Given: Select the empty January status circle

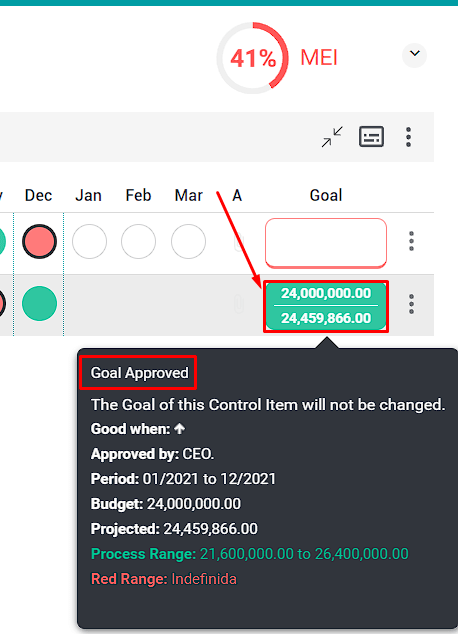Looking at the screenshot, I should [x=89, y=241].
